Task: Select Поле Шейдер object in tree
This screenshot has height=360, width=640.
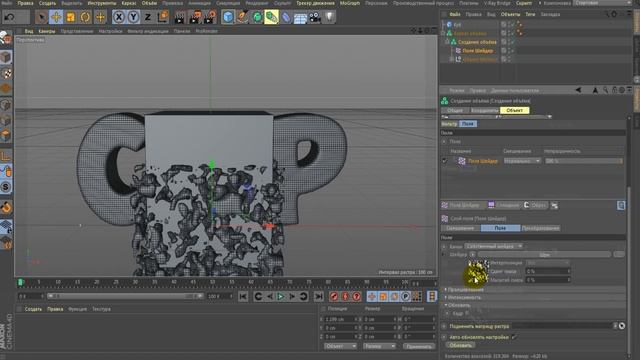Action: [478, 51]
